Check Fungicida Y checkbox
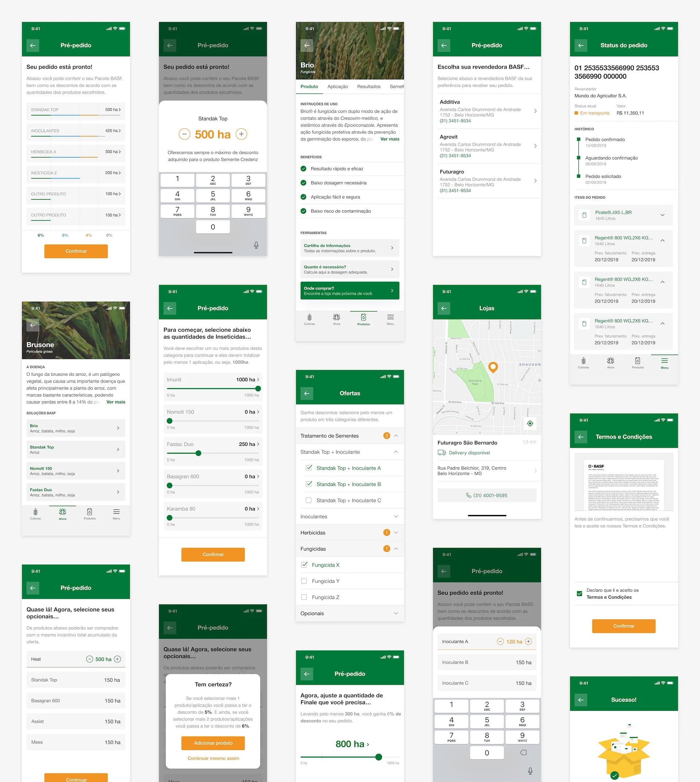 [x=304, y=581]
